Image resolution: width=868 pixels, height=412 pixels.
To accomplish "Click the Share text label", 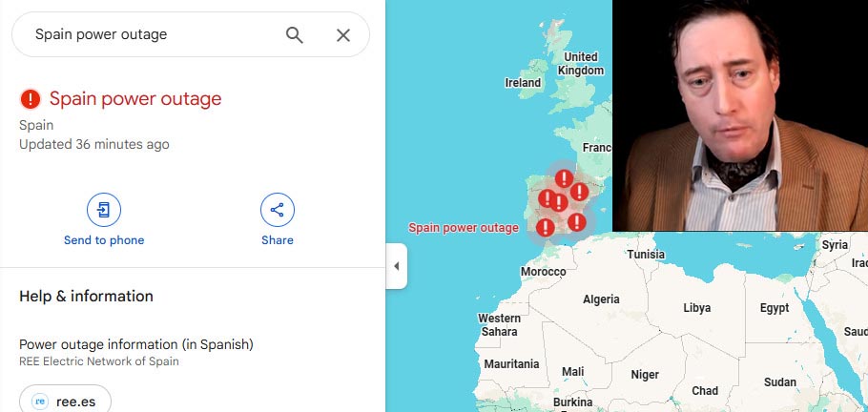I will [x=278, y=240].
